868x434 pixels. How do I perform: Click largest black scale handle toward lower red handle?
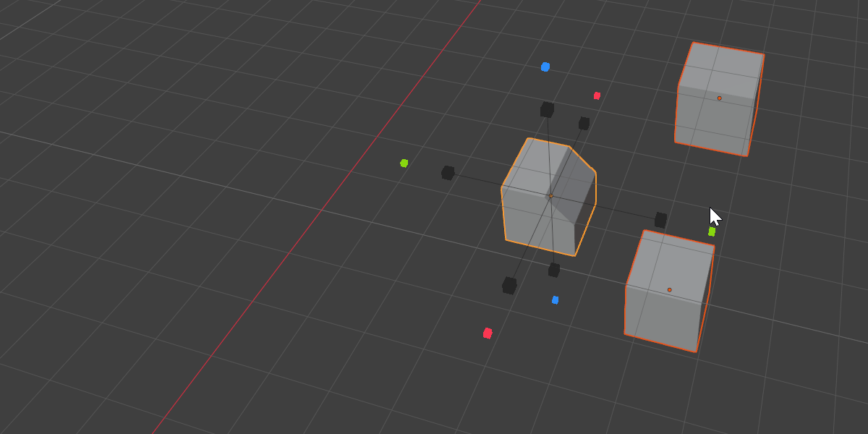(509, 286)
